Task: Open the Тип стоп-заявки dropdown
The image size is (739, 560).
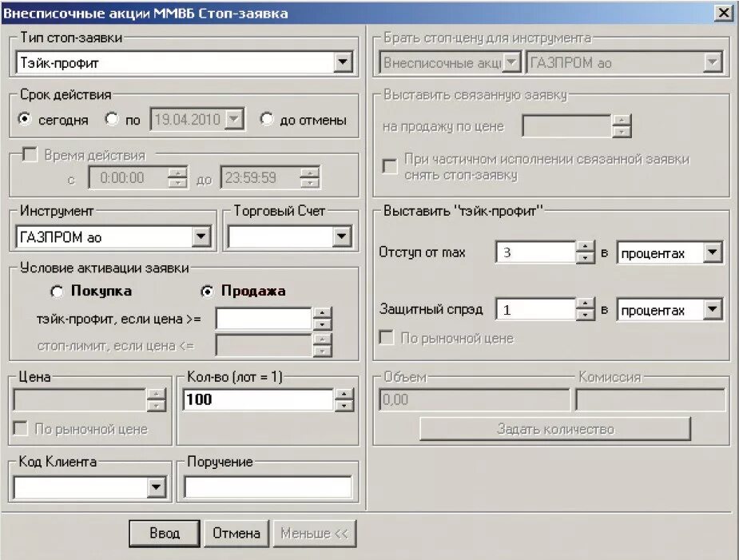Action: pos(343,62)
